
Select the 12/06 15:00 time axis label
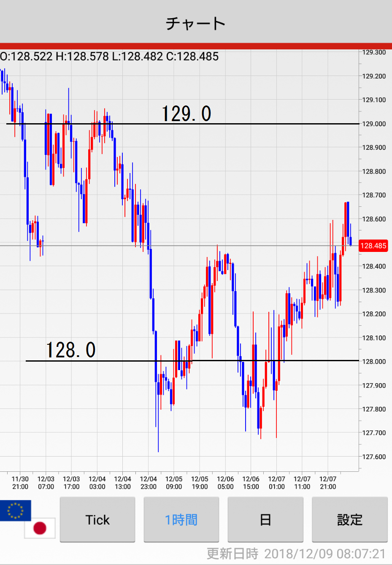click(x=251, y=483)
